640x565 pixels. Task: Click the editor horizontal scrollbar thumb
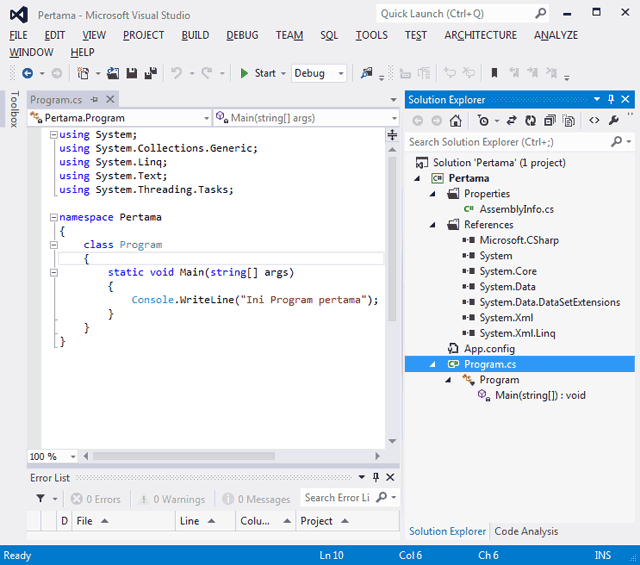184,456
